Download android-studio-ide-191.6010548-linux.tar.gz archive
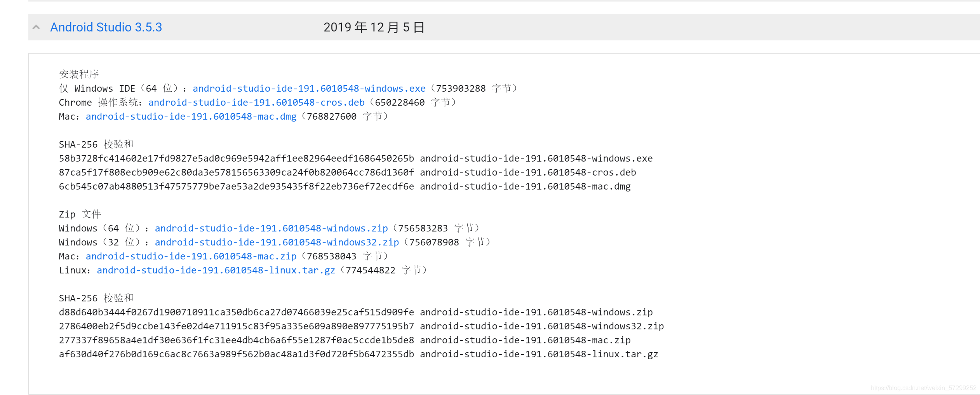 pyautogui.click(x=216, y=270)
